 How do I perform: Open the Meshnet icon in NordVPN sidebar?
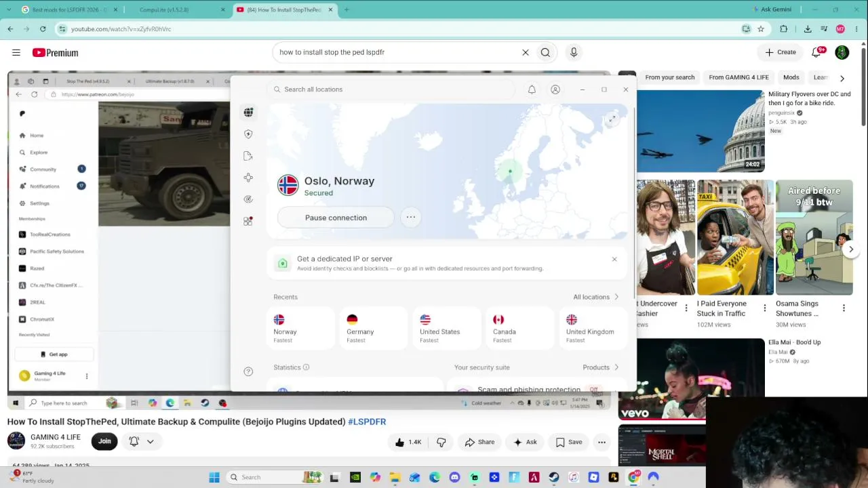(x=248, y=178)
